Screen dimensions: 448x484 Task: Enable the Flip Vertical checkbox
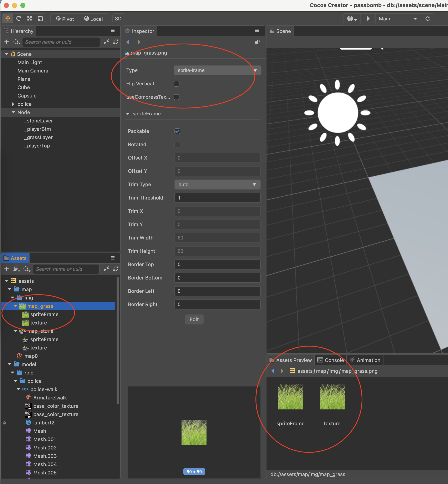click(x=177, y=84)
